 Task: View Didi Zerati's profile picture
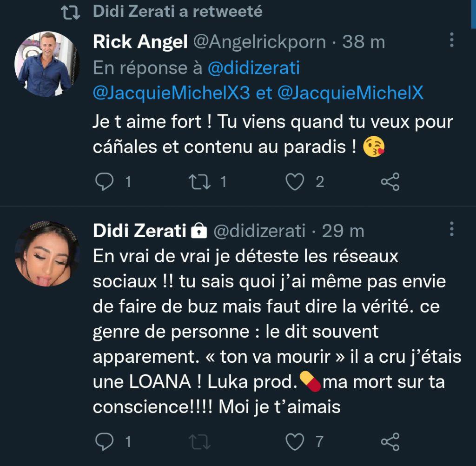tap(43, 253)
